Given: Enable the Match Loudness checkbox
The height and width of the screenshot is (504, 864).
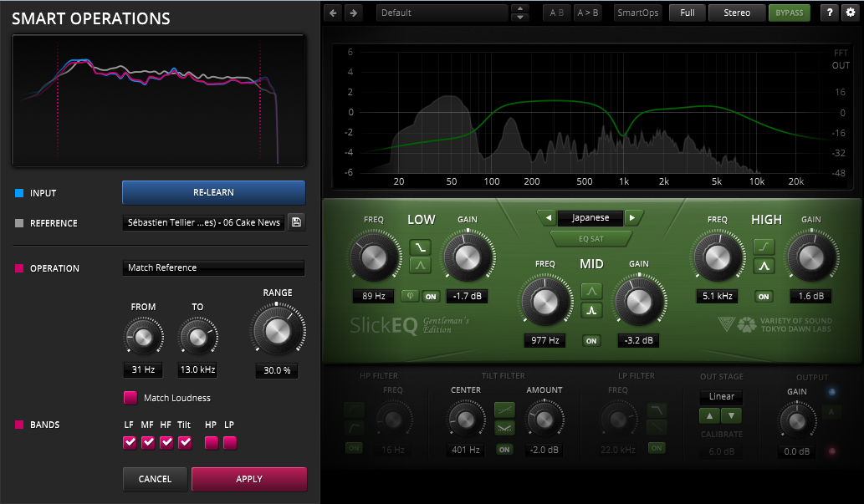Looking at the screenshot, I should coord(130,398).
